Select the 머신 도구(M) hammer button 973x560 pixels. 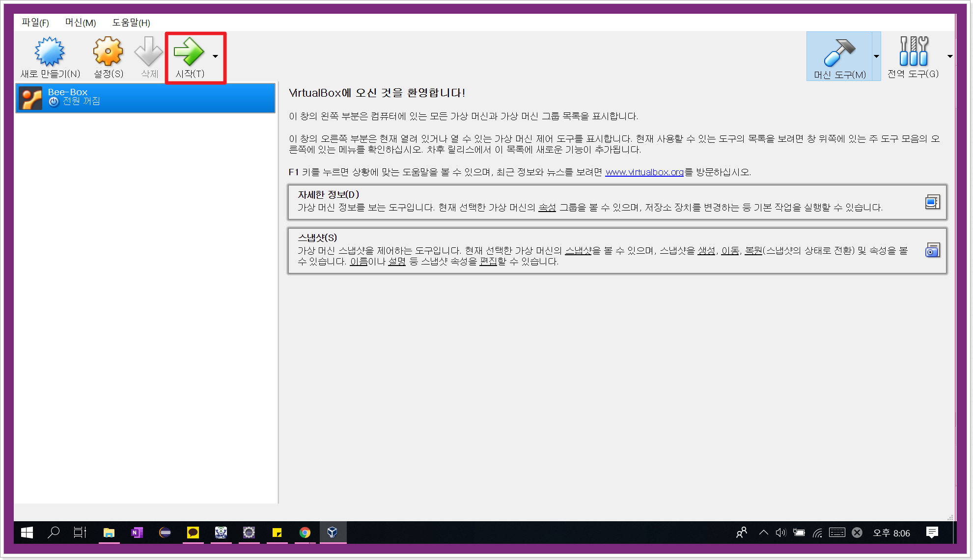839,56
